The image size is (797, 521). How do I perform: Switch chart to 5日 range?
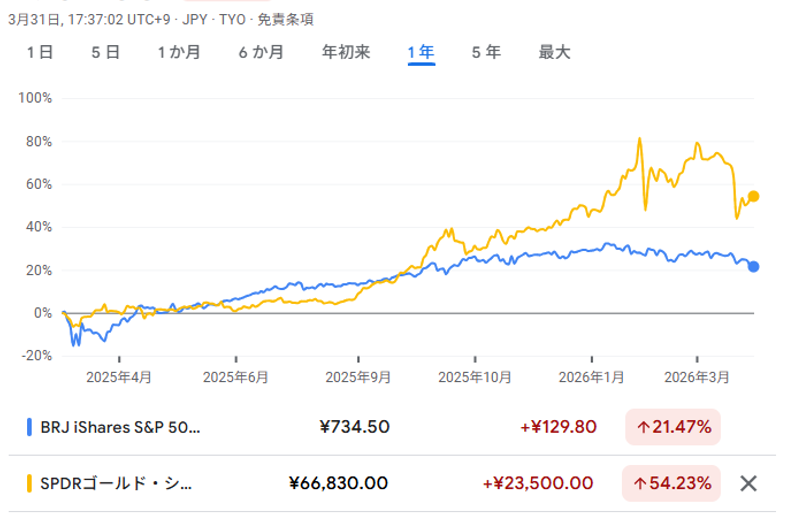coord(105,52)
